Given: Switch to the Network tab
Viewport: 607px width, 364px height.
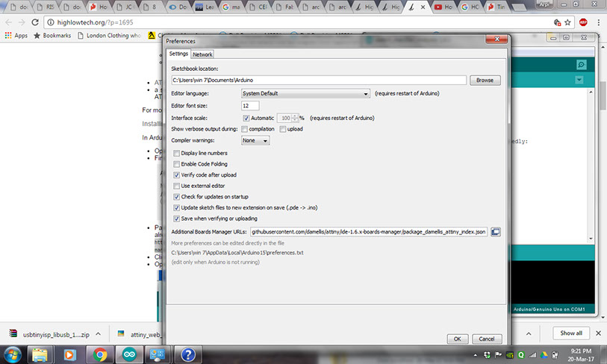Looking at the screenshot, I should point(202,54).
